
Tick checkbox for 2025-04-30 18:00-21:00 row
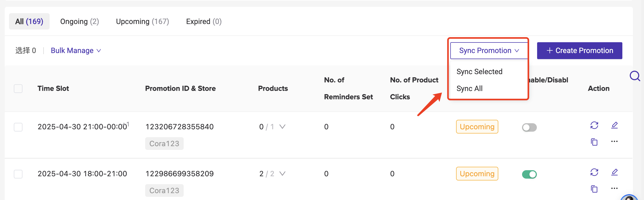pos(18,174)
